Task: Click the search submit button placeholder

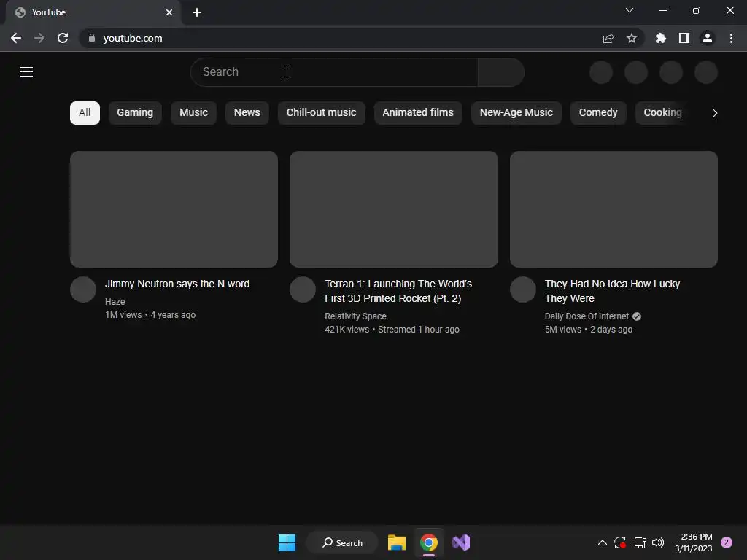Action: (x=501, y=72)
